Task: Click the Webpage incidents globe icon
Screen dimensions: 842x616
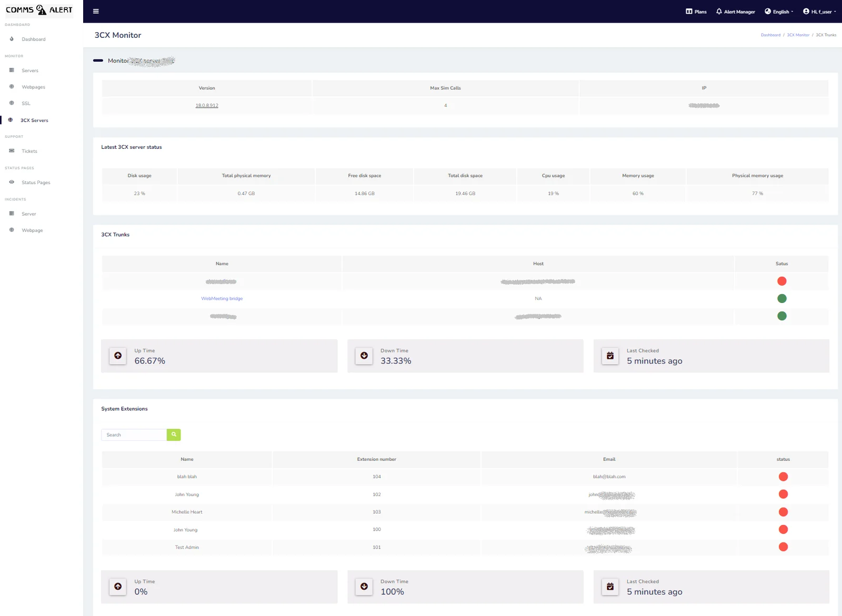Action: [12, 230]
